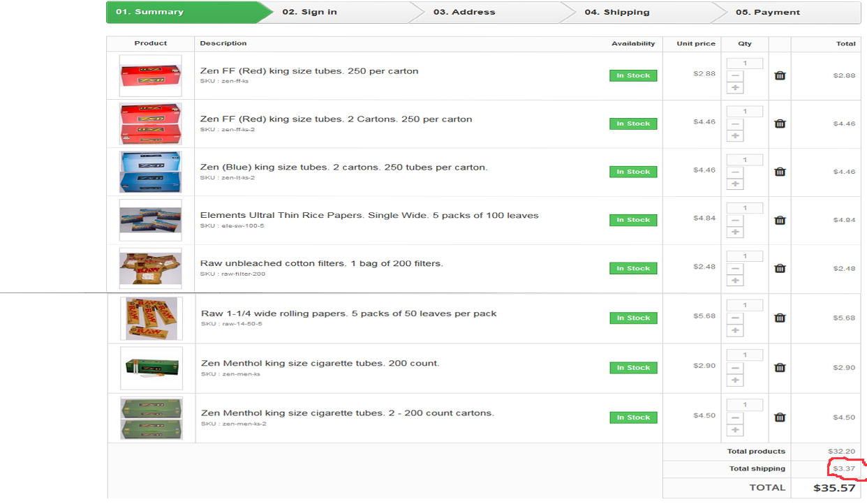The height and width of the screenshot is (504, 867).
Task: Decrease quantity of Zen Menthol 200 count
Action: pos(735,369)
